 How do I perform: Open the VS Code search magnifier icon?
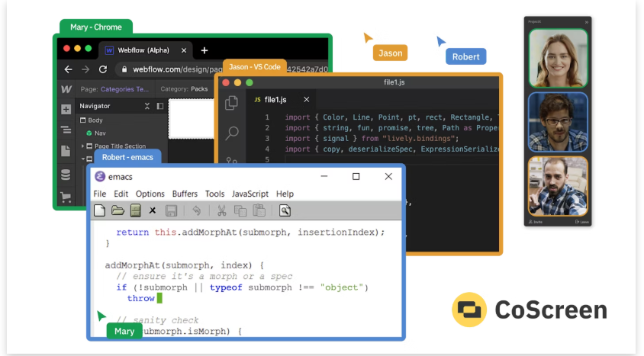[232, 133]
